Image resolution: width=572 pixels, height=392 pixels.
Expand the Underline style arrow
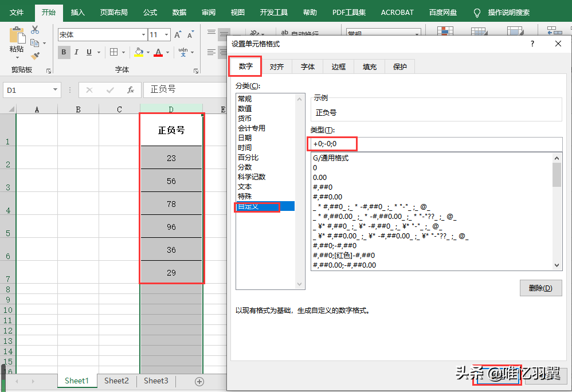coord(99,52)
